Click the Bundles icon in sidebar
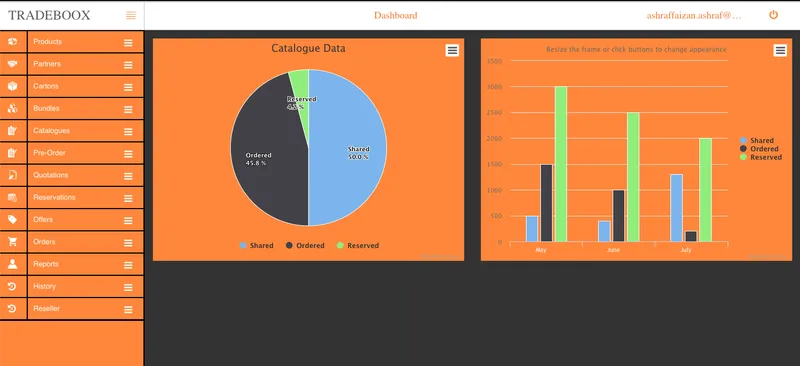The image size is (800, 366). [13, 108]
